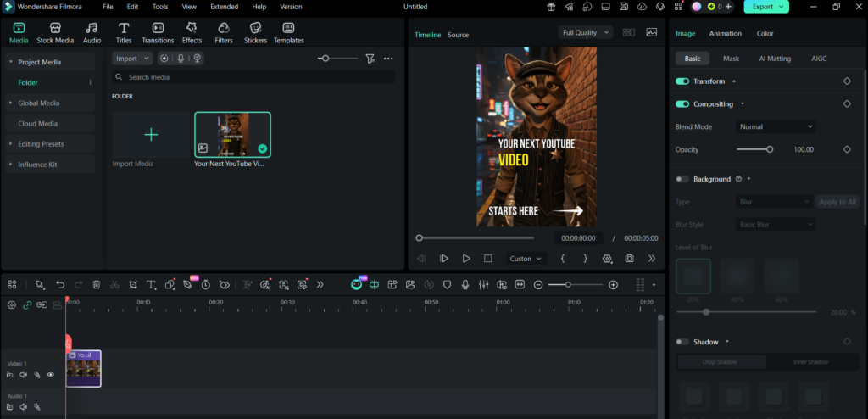The width and height of the screenshot is (868, 419).
Task: Click the Opacity slider handle
Action: pyautogui.click(x=770, y=149)
